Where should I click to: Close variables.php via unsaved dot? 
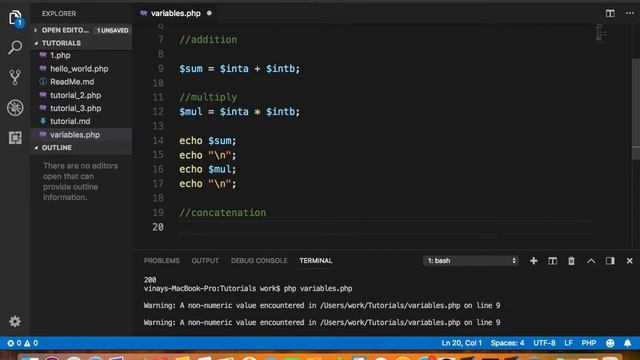point(209,13)
